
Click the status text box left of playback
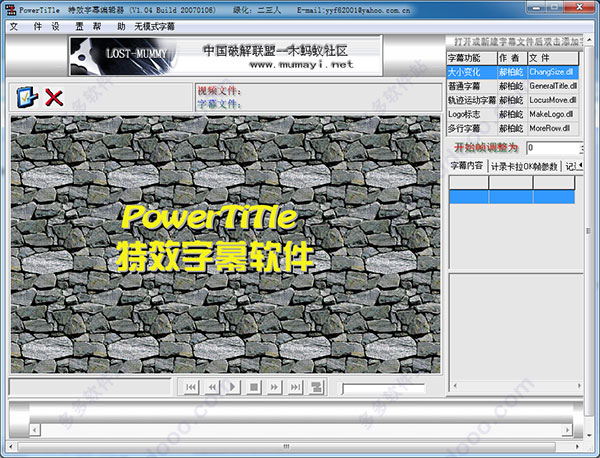pos(90,387)
